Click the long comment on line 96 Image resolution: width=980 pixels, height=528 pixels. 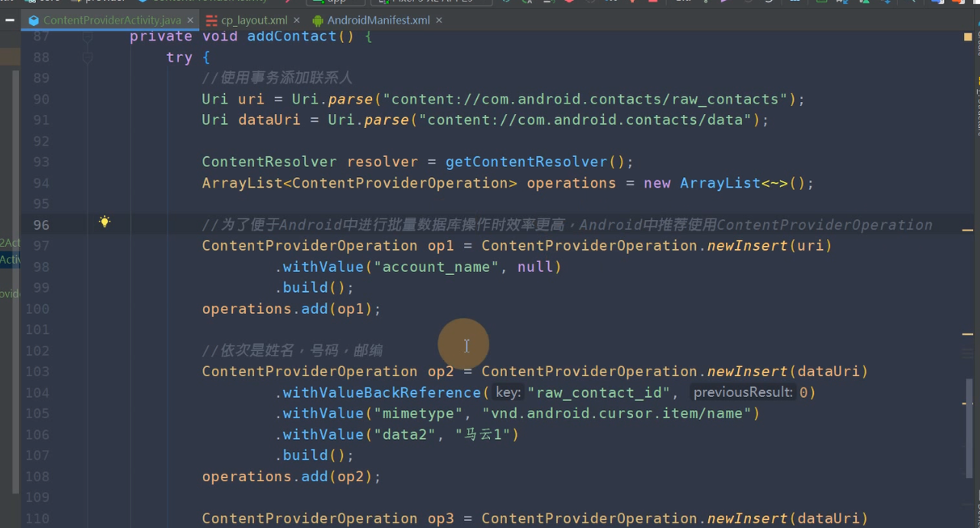click(x=567, y=225)
